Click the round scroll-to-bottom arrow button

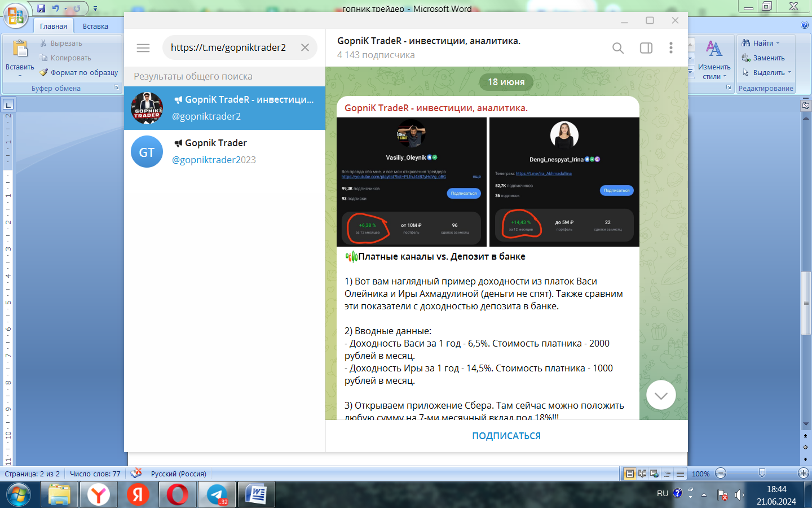(661, 395)
